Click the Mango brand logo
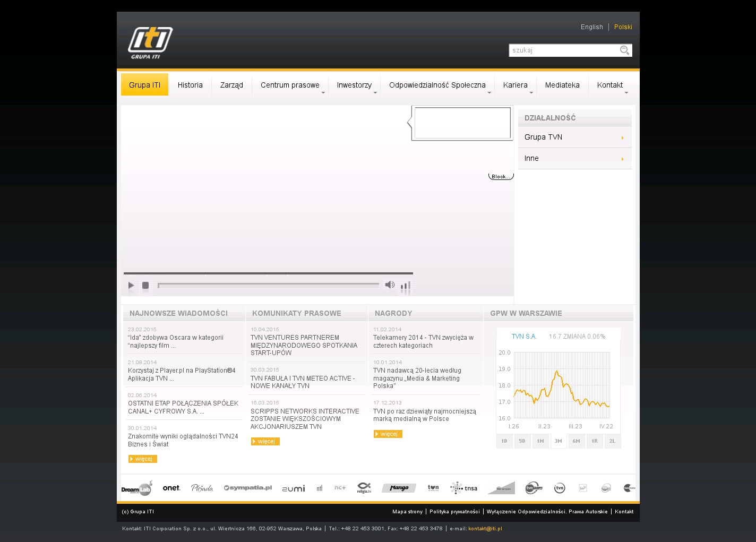 pyautogui.click(x=399, y=488)
